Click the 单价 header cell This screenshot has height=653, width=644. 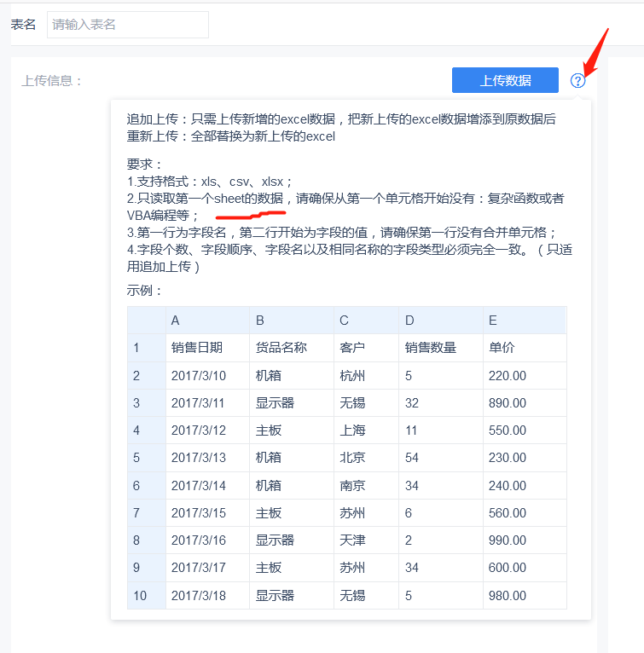click(x=525, y=348)
